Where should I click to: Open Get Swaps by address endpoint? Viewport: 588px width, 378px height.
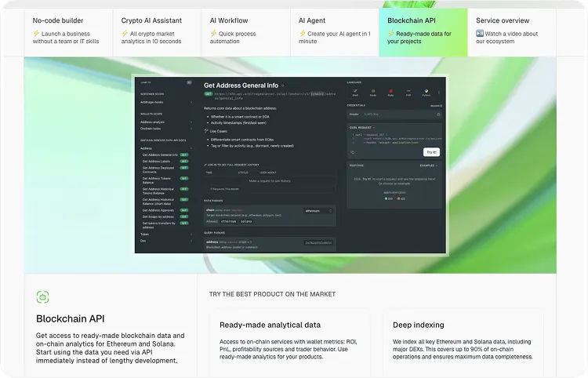click(x=158, y=216)
